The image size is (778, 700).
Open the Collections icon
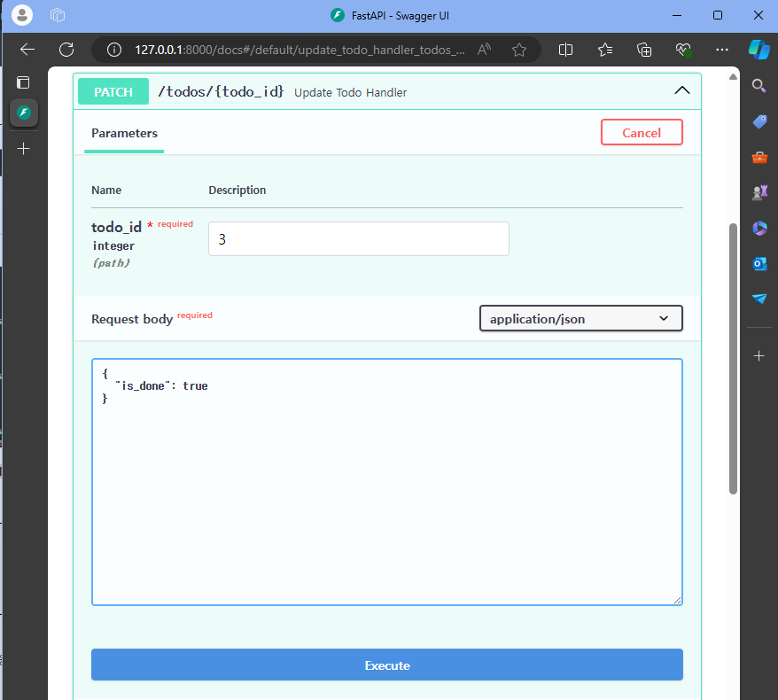pyautogui.click(x=644, y=50)
